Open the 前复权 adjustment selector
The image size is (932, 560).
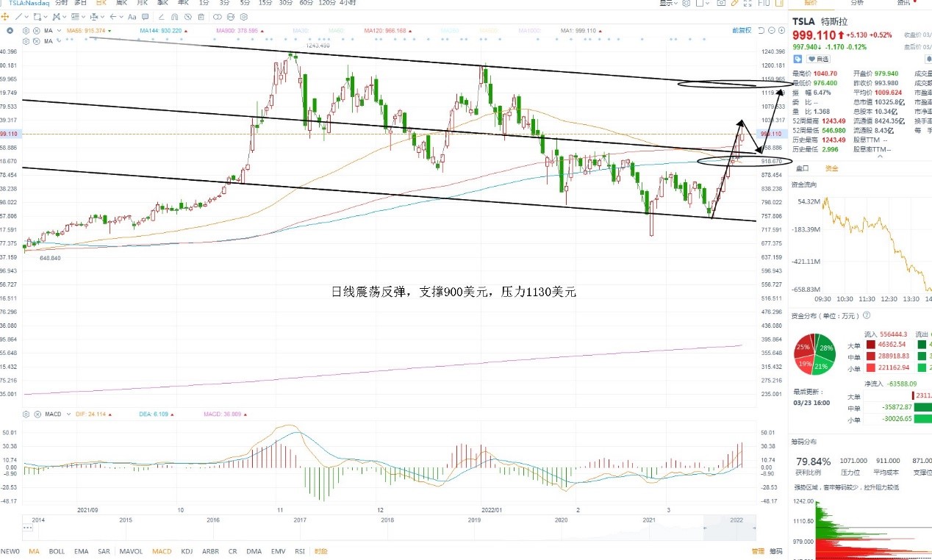point(742,30)
